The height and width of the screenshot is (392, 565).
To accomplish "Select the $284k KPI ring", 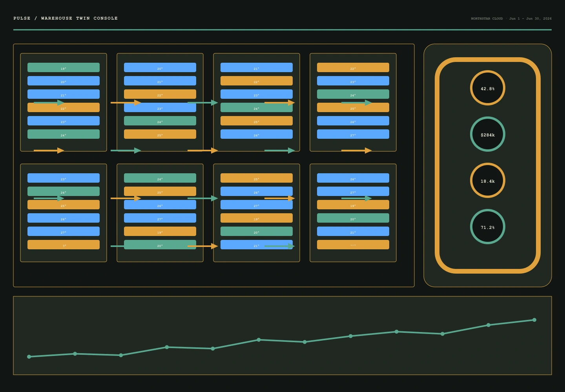I will (487, 134).
